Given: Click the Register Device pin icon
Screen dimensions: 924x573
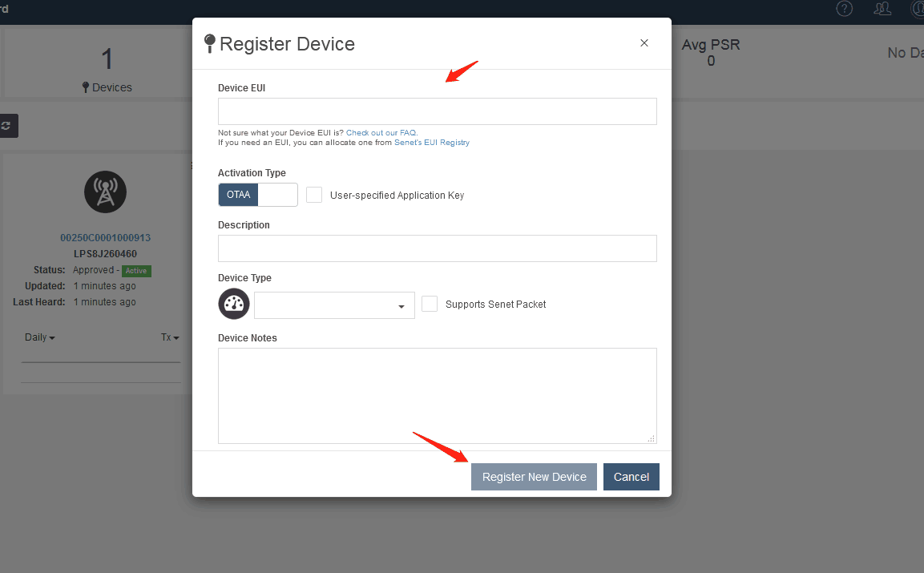Looking at the screenshot, I should [x=209, y=43].
